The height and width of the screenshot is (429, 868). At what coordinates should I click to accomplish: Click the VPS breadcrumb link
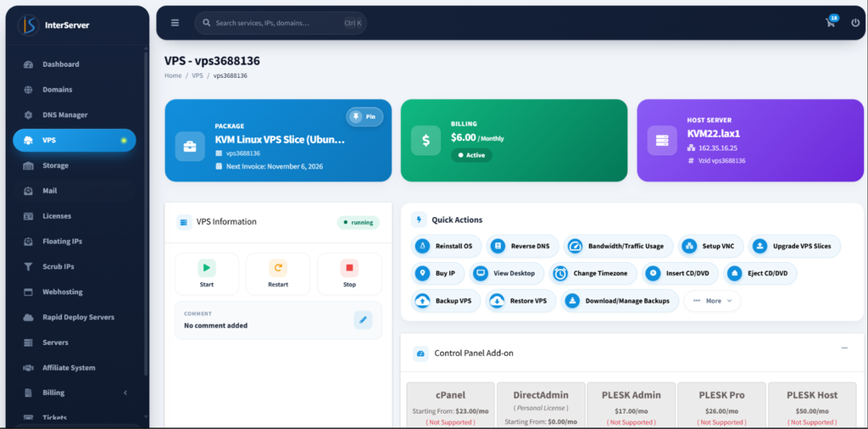198,75
